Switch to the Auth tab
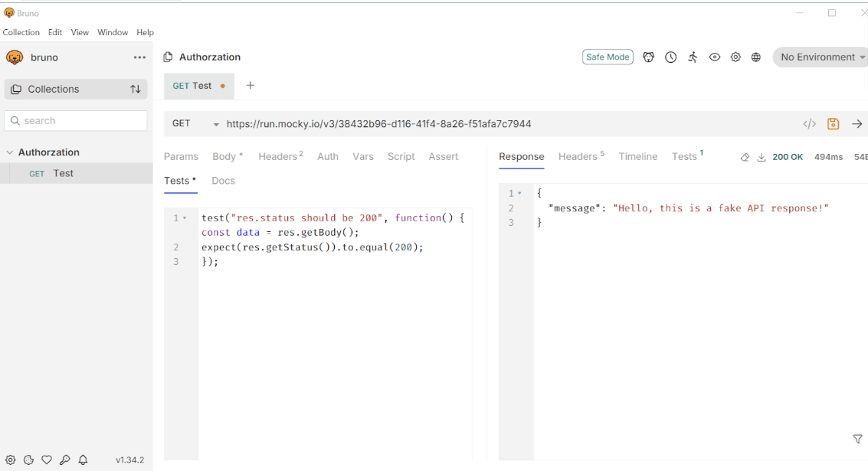 click(x=328, y=157)
